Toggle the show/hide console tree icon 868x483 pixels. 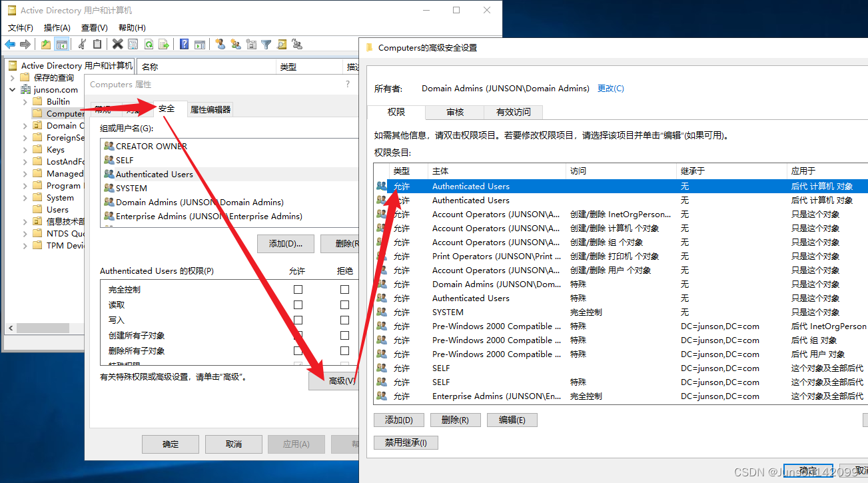point(61,44)
